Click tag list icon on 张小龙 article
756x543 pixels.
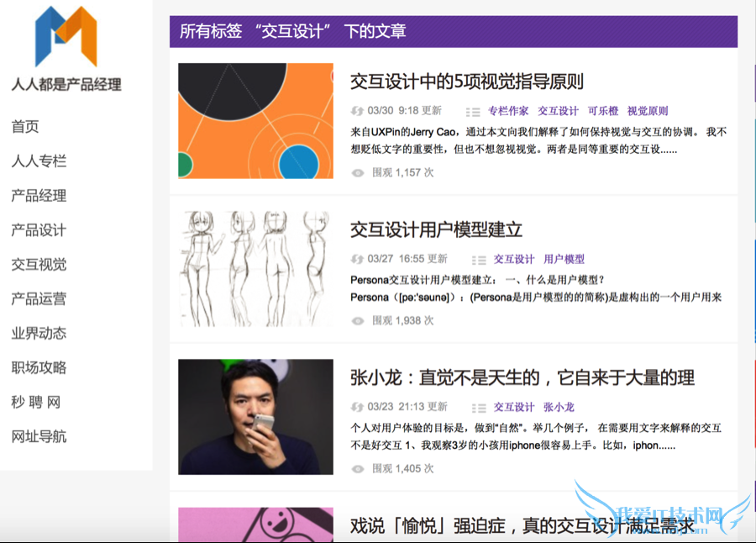(x=479, y=408)
